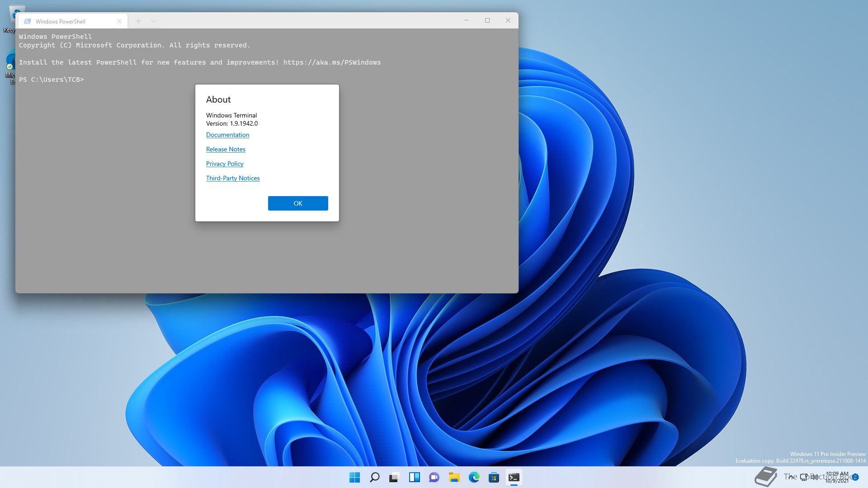Minimize the Windows Terminal window

point(467,20)
